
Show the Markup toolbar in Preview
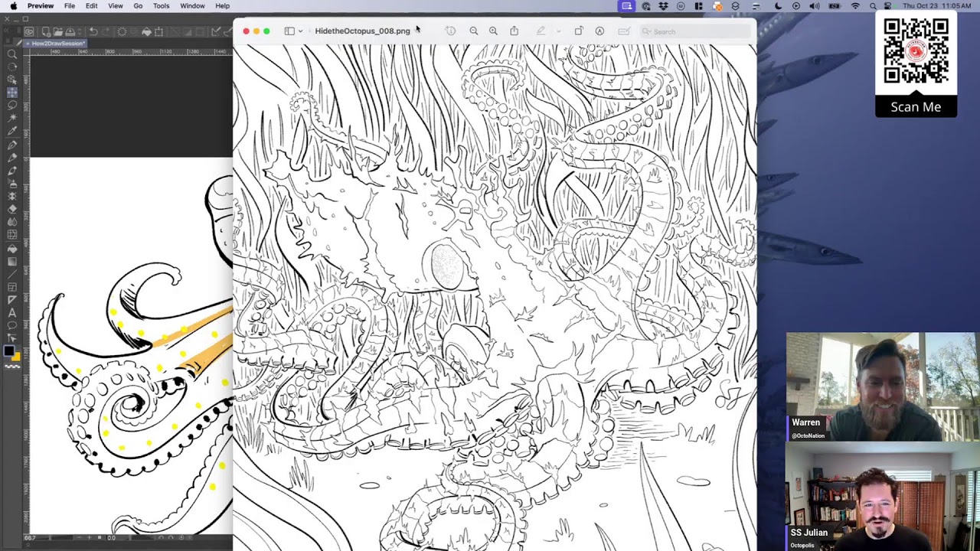click(599, 31)
